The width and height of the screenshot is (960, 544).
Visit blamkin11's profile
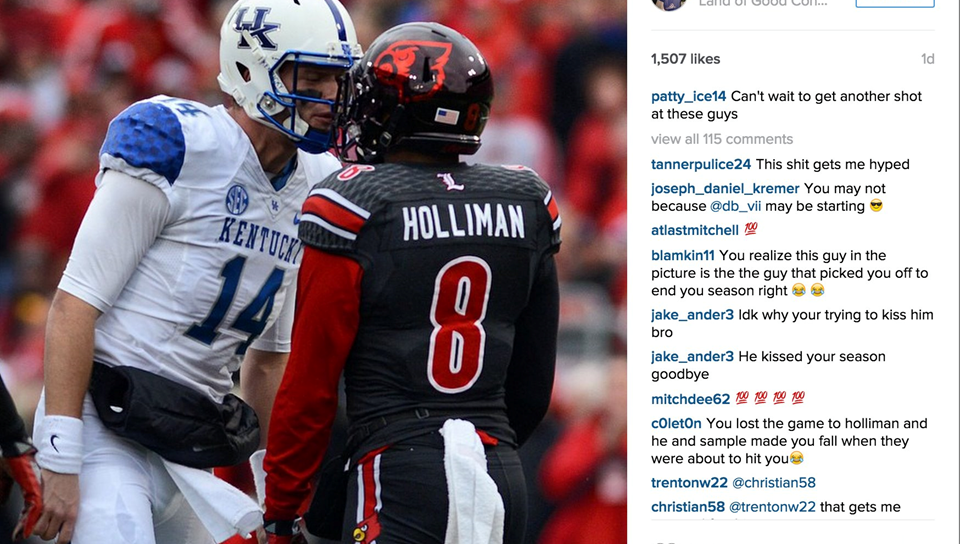683,255
